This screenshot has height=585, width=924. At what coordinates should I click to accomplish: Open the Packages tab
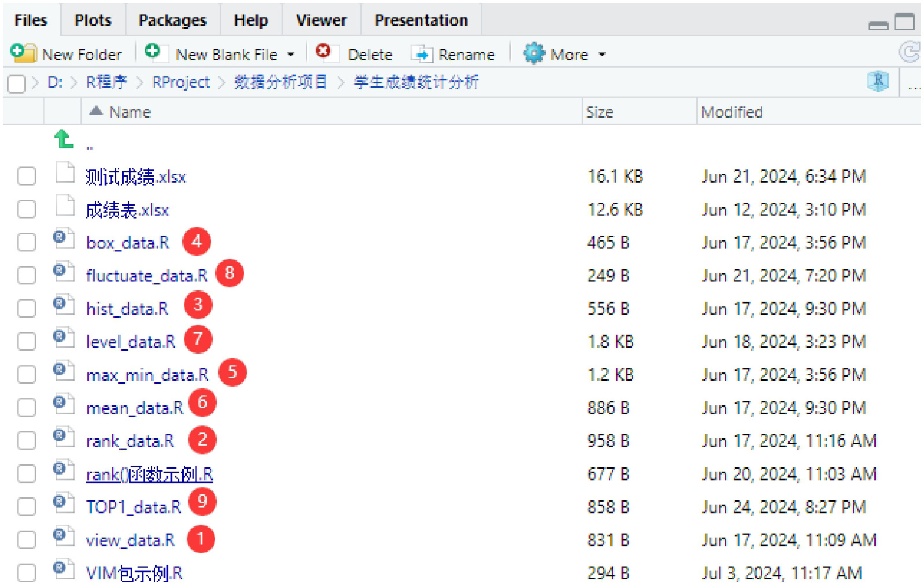pos(172,20)
